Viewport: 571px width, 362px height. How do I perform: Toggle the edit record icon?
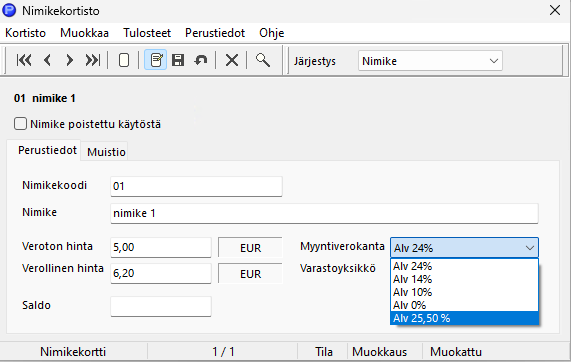click(x=156, y=60)
